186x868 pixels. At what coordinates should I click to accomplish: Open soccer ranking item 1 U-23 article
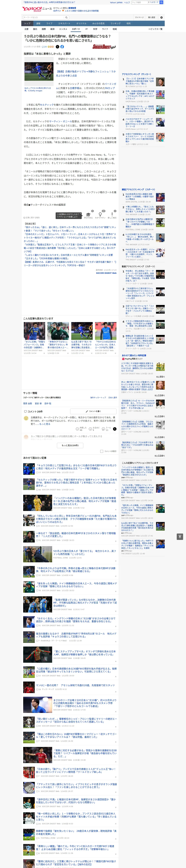140,81
